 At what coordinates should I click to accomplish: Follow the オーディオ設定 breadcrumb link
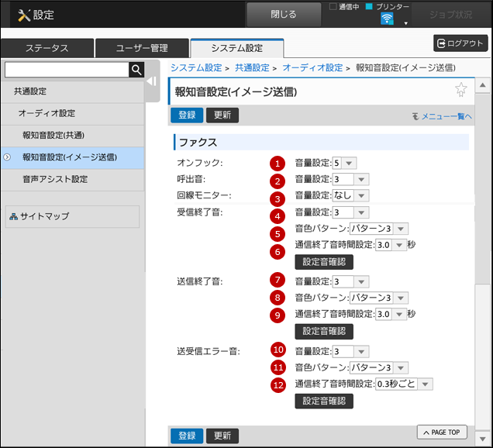pyautogui.click(x=312, y=67)
